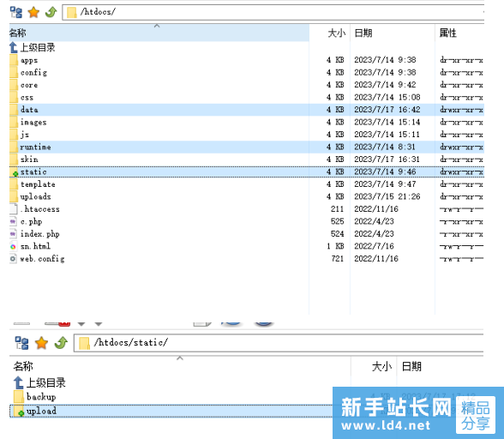This screenshot has width=504, height=439.
Task: Click the /htdocs/ address path field
Action: coord(273,12)
